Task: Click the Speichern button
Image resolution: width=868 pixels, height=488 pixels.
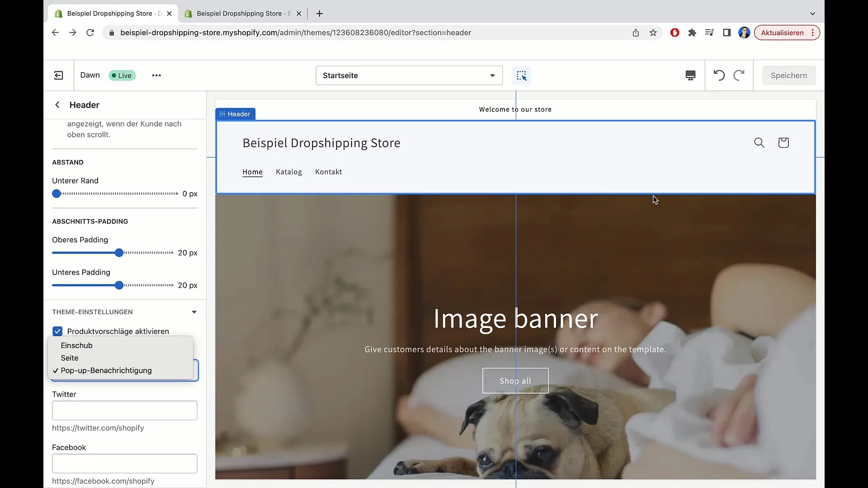Action: pyautogui.click(x=789, y=75)
